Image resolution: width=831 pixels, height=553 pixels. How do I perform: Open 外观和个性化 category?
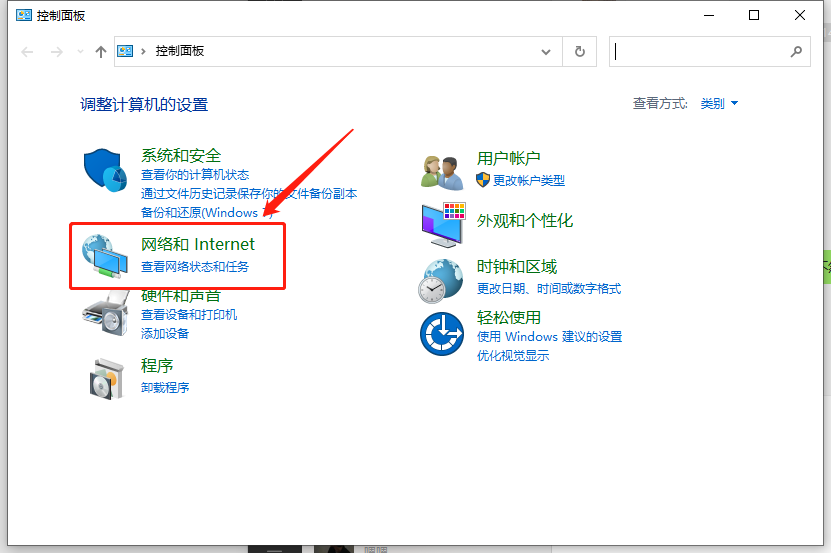(525, 221)
